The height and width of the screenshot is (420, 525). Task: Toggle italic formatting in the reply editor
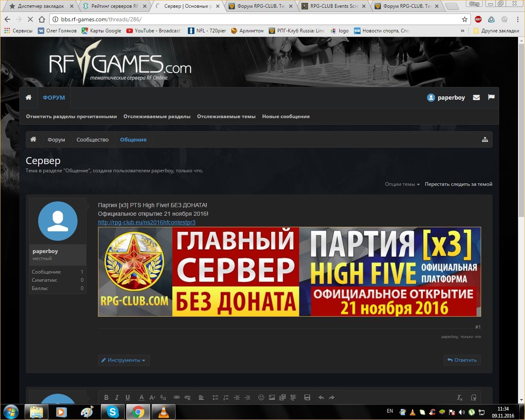(x=117, y=397)
